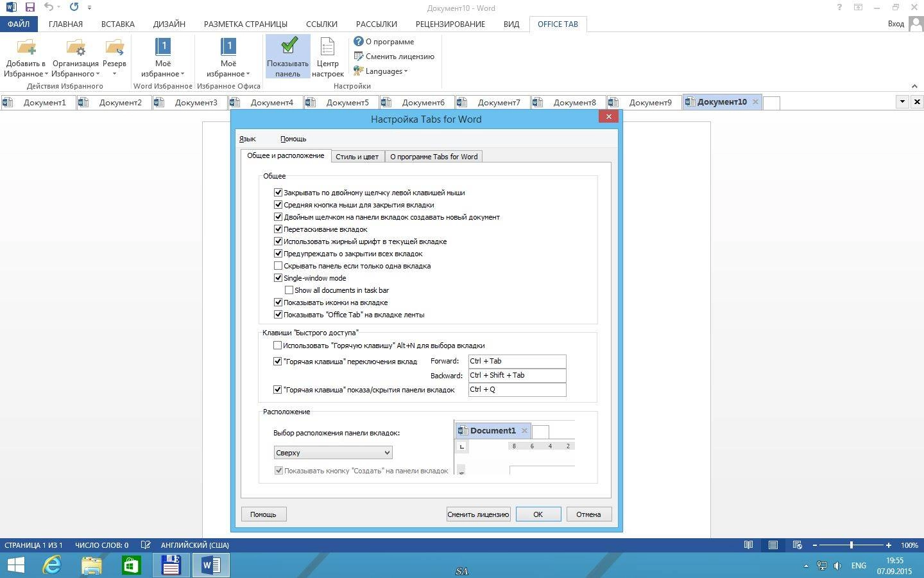Expand Организация Избранного dropdown arrow
924x578 pixels.
pos(97,74)
